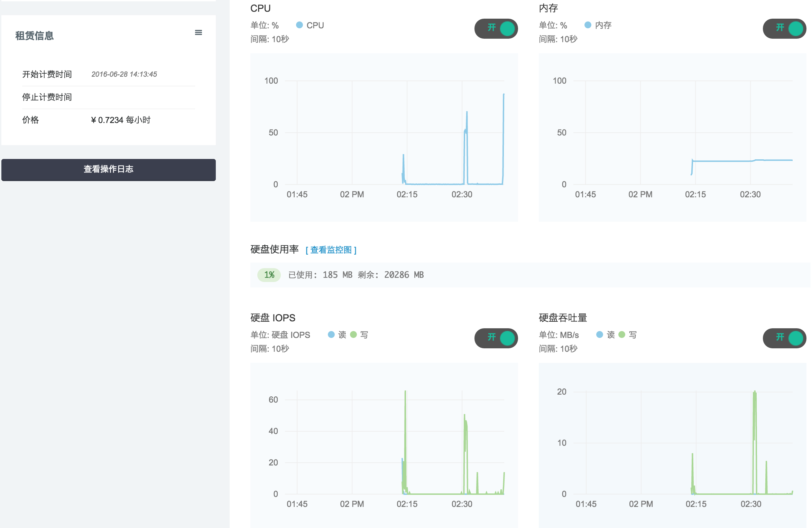Screen dimensions: 812x528
Task: Click the 开始计费时间 label
Action: pyautogui.click(x=47, y=74)
